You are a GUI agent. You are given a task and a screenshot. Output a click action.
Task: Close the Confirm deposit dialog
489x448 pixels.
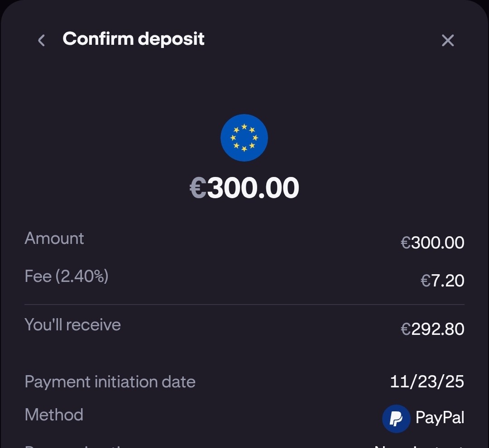click(447, 40)
